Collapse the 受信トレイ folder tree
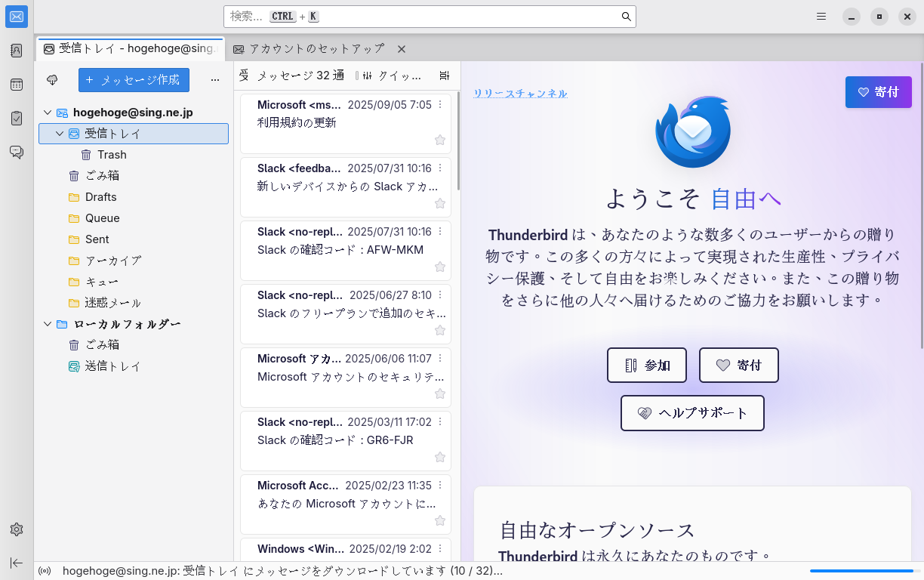The width and height of the screenshot is (924, 580). [x=60, y=134]
